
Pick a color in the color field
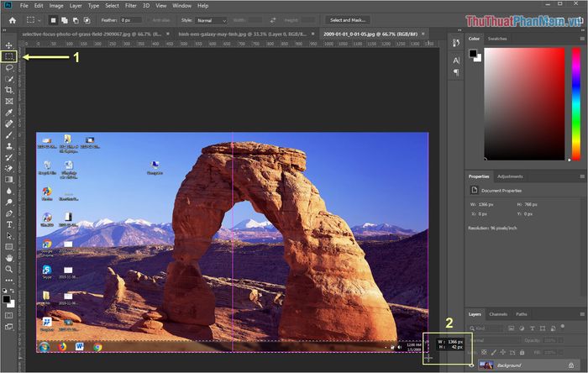[524, 104]
